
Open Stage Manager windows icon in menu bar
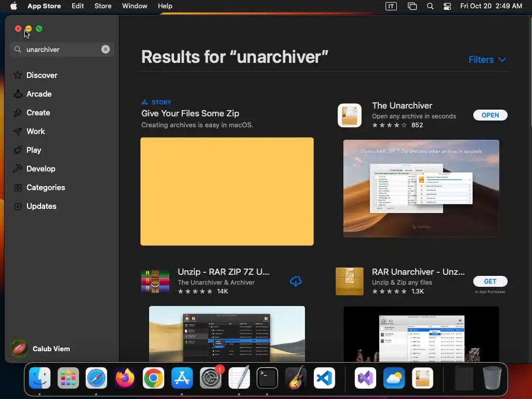click(x=412, y=6)
